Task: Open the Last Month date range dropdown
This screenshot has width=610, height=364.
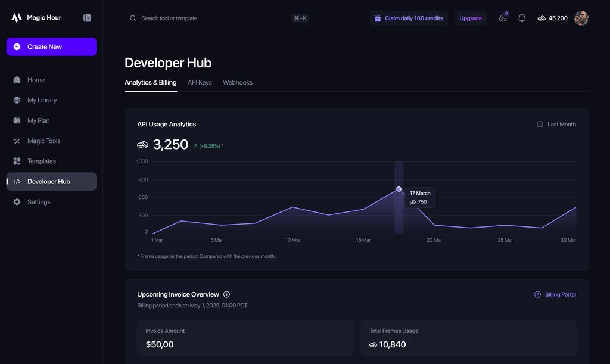Action: 556,125
